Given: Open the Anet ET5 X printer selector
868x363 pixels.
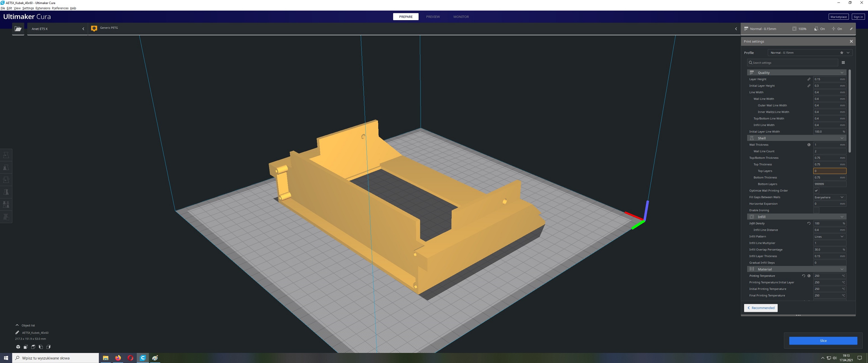Looking at the screenshot, I should [57, 29].
